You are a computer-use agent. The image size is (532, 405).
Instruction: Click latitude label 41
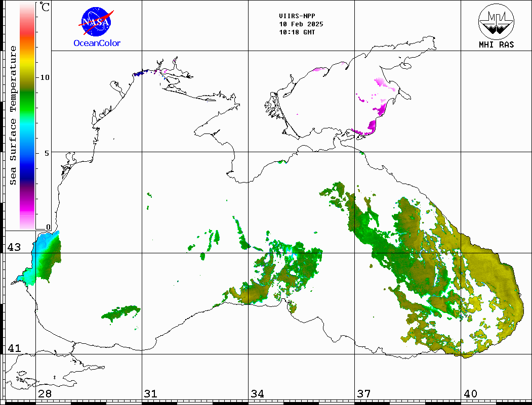[14, 348]
